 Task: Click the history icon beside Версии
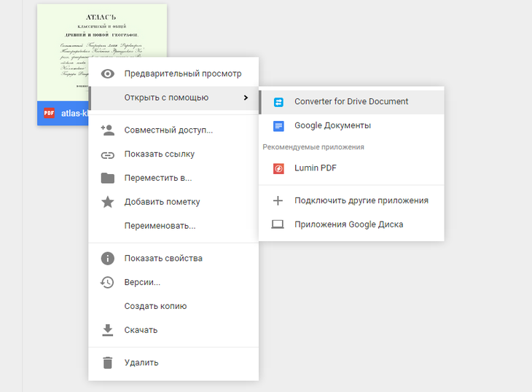[108, 282]
